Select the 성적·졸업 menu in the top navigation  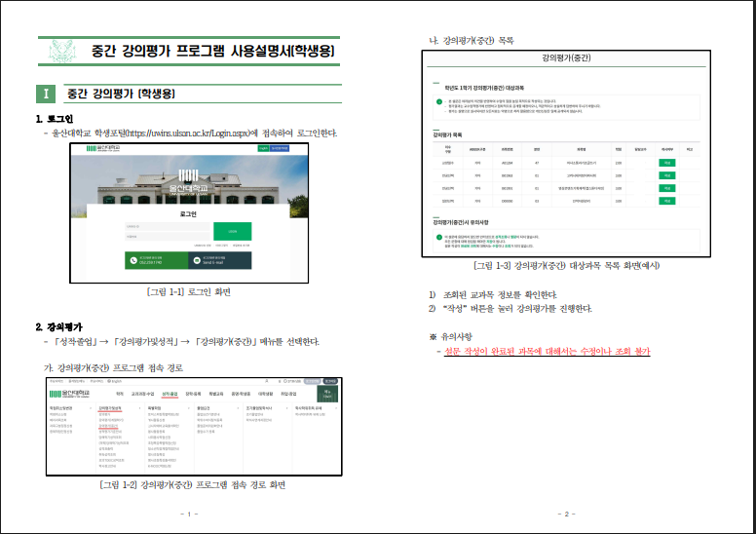[170, 394]
